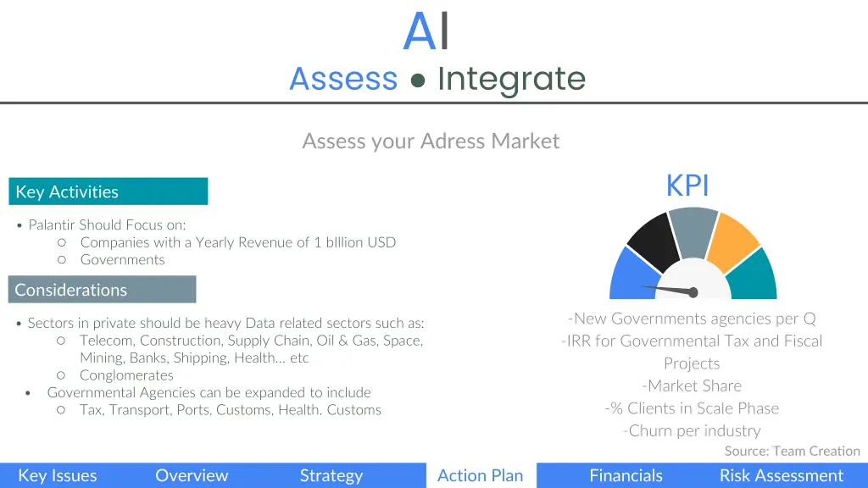Go to the Strategy tab
Image resolution: width=868 pixels, height=488 pixels.
coord(331,475)
